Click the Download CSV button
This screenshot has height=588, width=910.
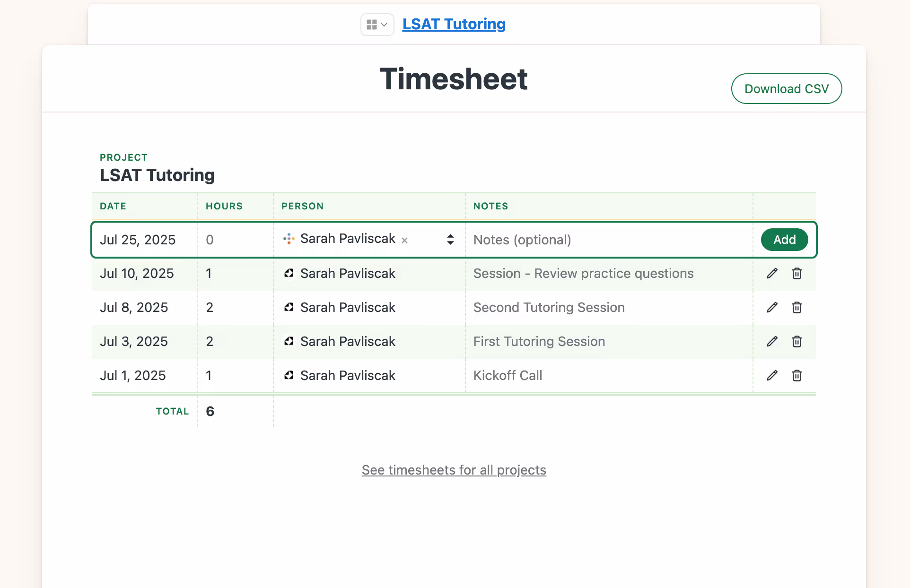point(786,88)
